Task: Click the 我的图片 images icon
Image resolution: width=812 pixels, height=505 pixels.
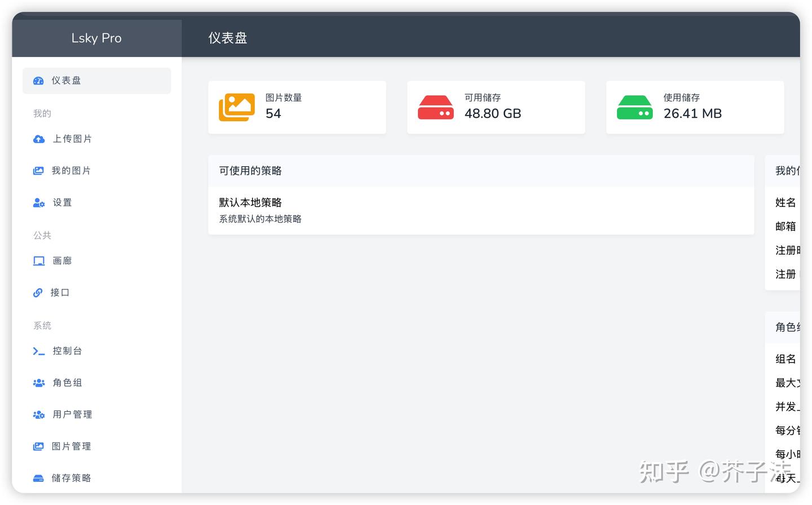Action: pyautogui.click(x=38, y=171)
